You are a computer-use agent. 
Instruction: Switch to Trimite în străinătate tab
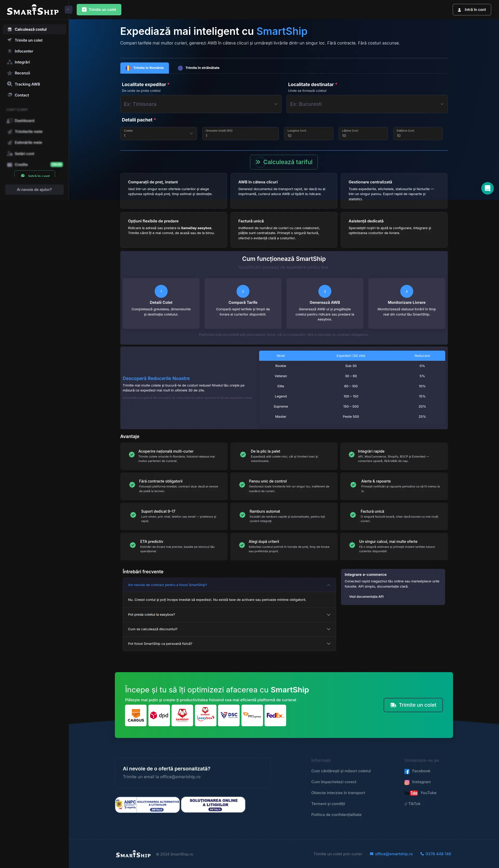tap(199, 68)
